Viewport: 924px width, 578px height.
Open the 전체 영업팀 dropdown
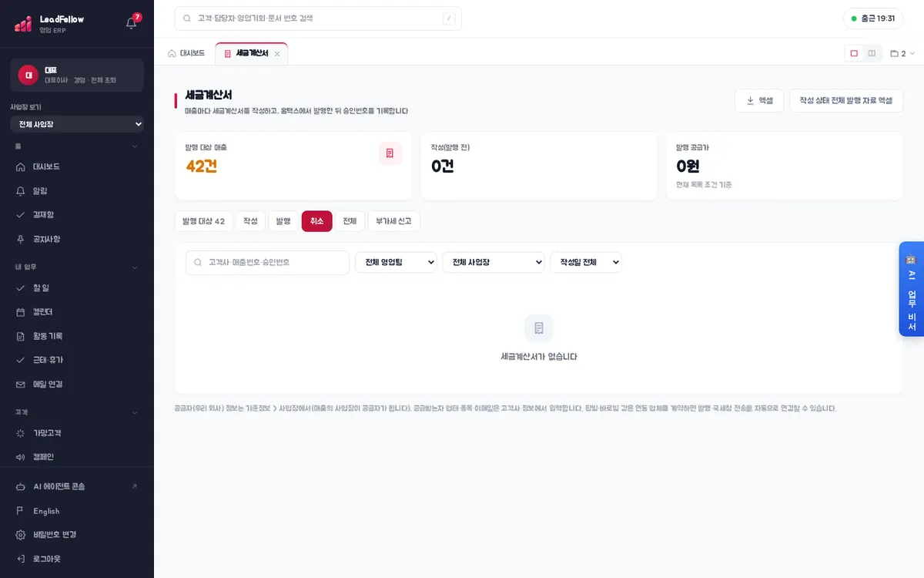(x=396, y=262)
